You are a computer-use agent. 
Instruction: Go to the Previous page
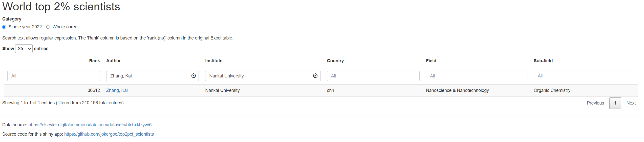(595, 103)
